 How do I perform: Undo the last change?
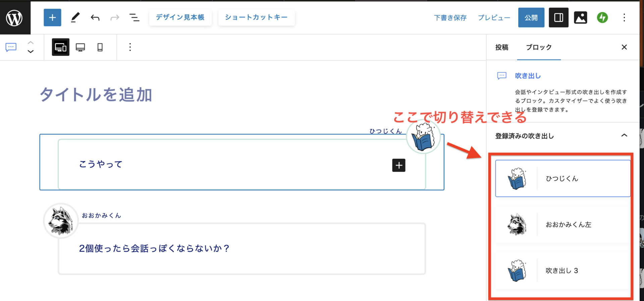coord(95,17)
